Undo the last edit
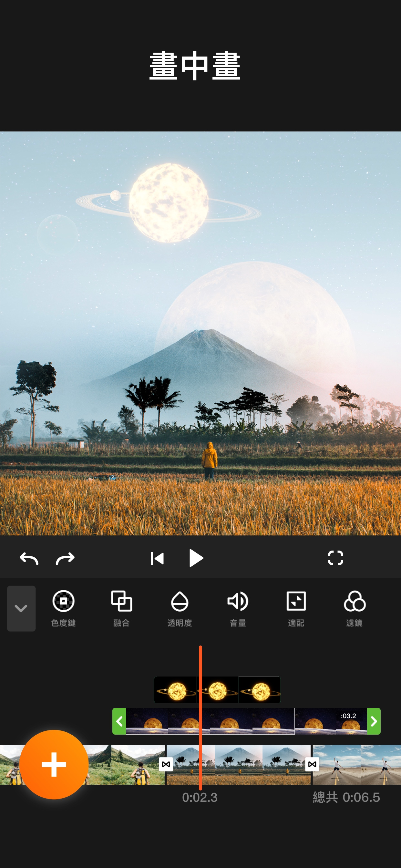 29,558
